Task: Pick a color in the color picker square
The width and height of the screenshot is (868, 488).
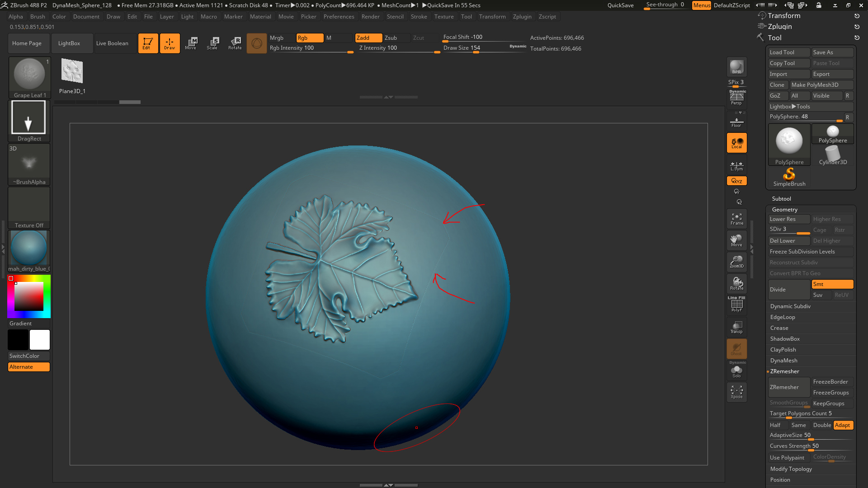Action: (29, 296)
